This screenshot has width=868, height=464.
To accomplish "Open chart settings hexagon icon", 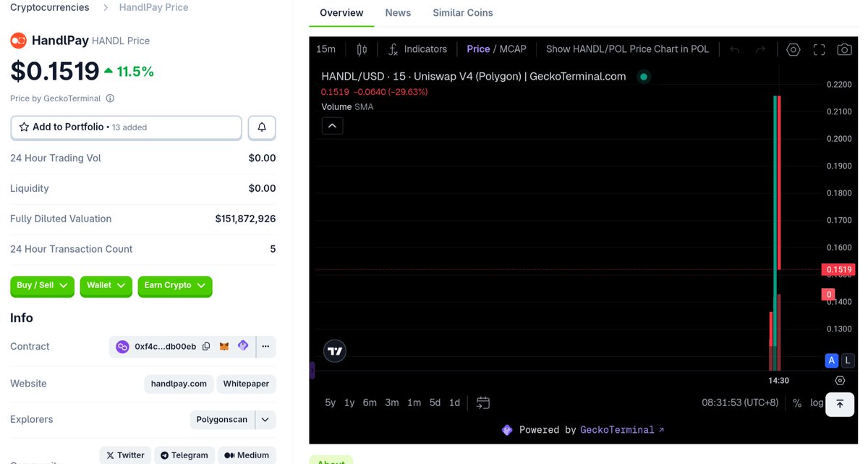I will coord(793,49).
